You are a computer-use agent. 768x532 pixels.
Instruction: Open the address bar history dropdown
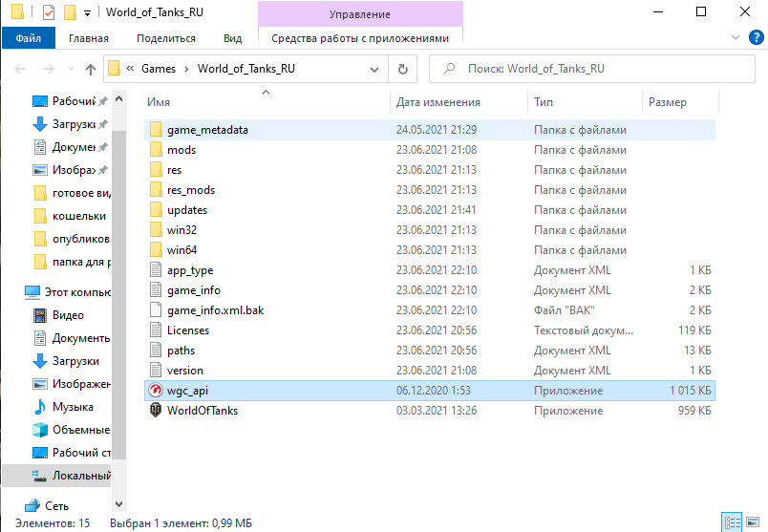(x=374, y=69)
